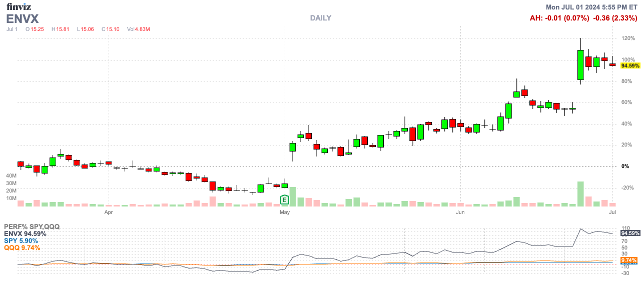Click the tall green volume bar at early May
This screenshot has width=644, height=281.
292,197
